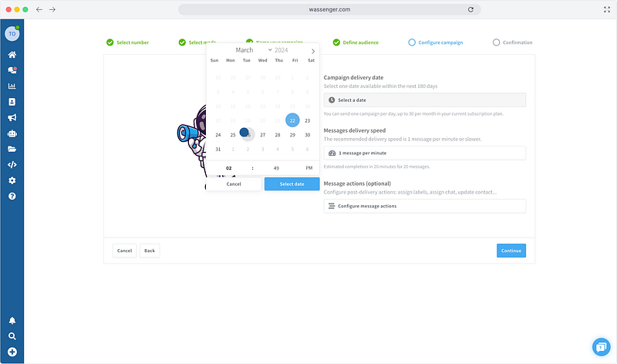Toggle the PM time period
Viewport: 617px width, 364px height.
click(x=308, y=167)
